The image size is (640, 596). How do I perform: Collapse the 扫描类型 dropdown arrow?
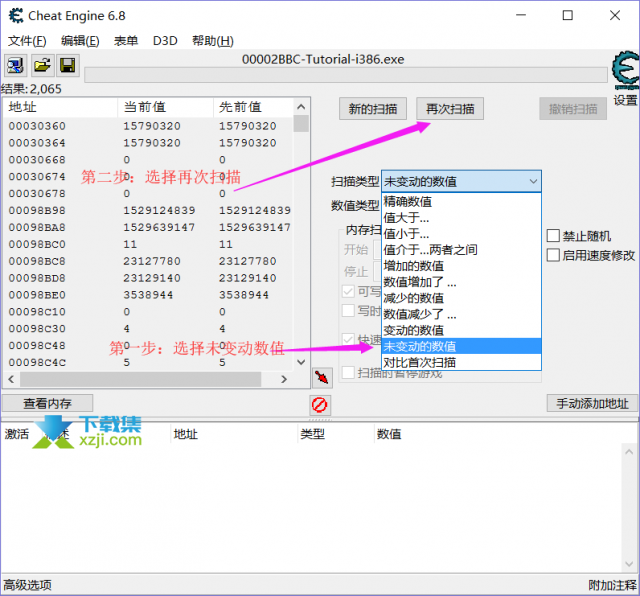[x=533, y=181]
